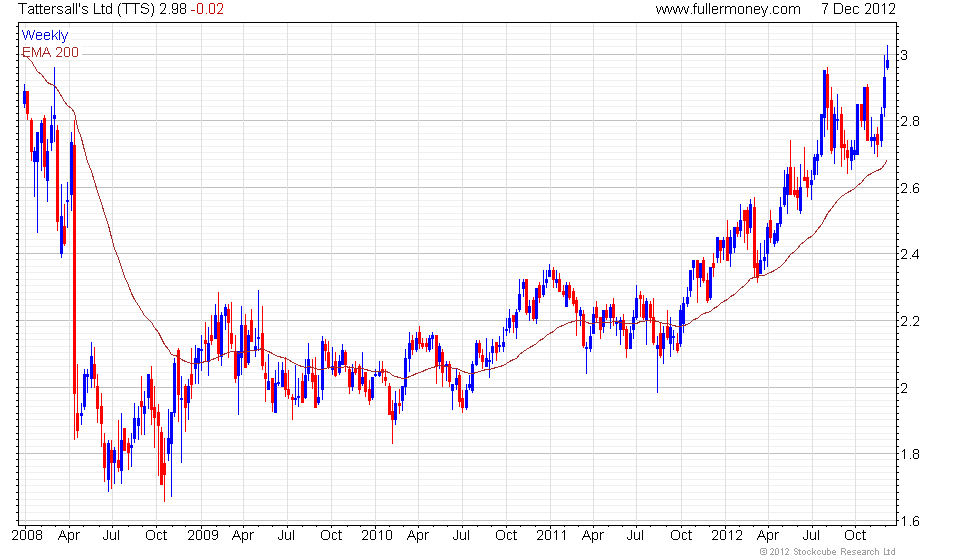This screenshot has height=560, width=980.
Task: Click the 2.8 price axis label
Action: pos(910,121)
